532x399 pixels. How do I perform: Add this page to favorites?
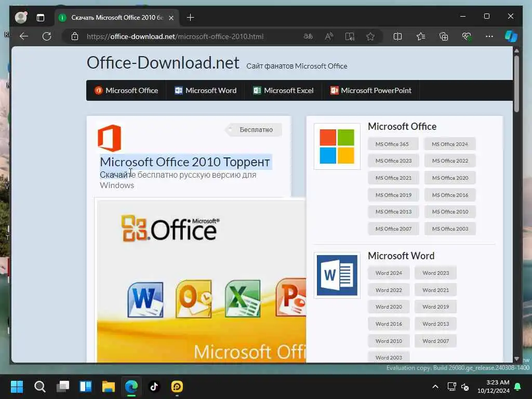pos(370,36)
